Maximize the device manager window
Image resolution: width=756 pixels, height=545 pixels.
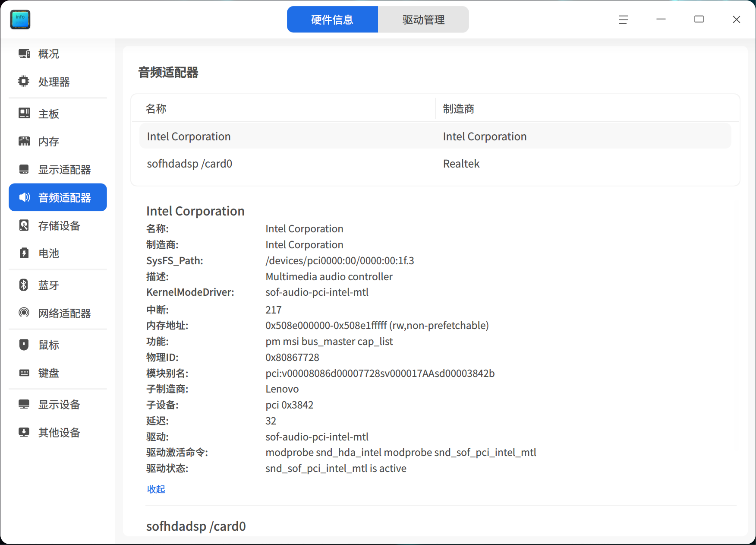pyautogui.click(x=699, y=19)
